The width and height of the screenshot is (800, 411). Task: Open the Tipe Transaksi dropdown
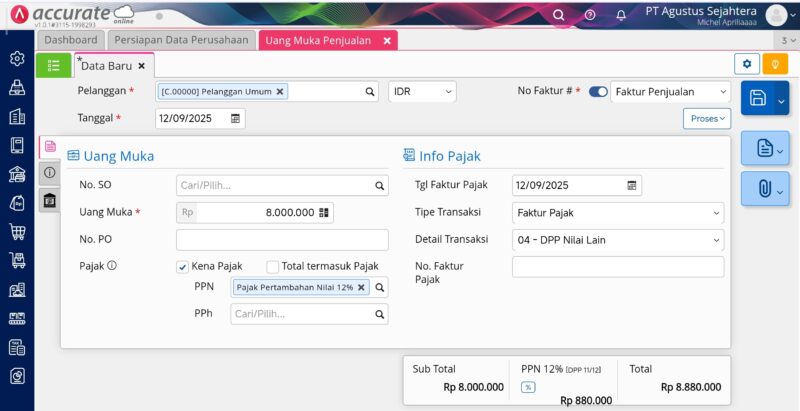click(617, 212)
